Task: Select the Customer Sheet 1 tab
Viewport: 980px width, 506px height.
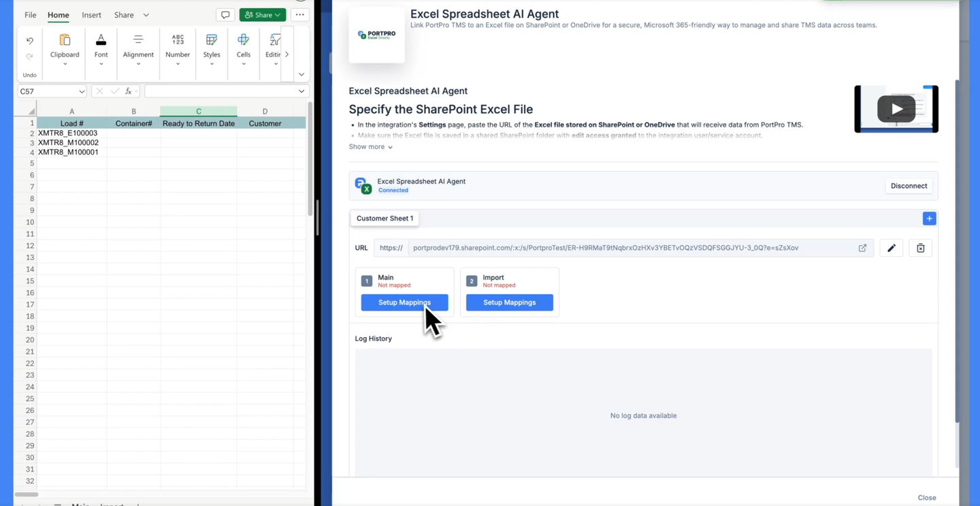Action: pos(385,219)
